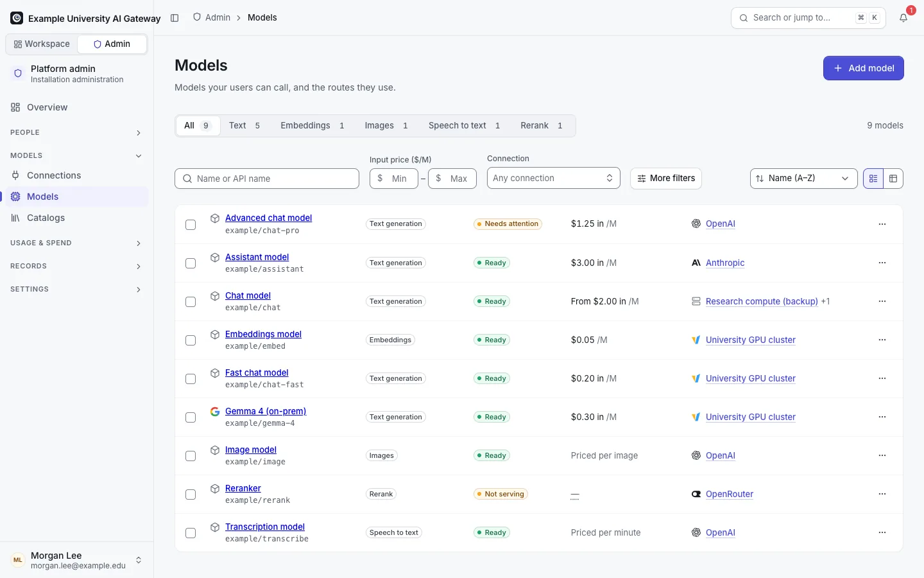924x578 pixels.
Task: Select the Image model checkbox
Action: (191, 456)
